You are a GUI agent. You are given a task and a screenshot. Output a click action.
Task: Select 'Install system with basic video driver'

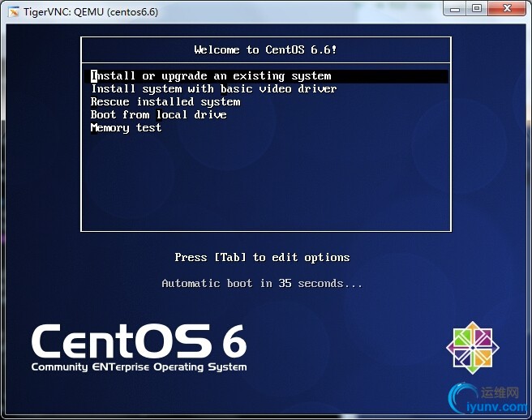point(214,89)
